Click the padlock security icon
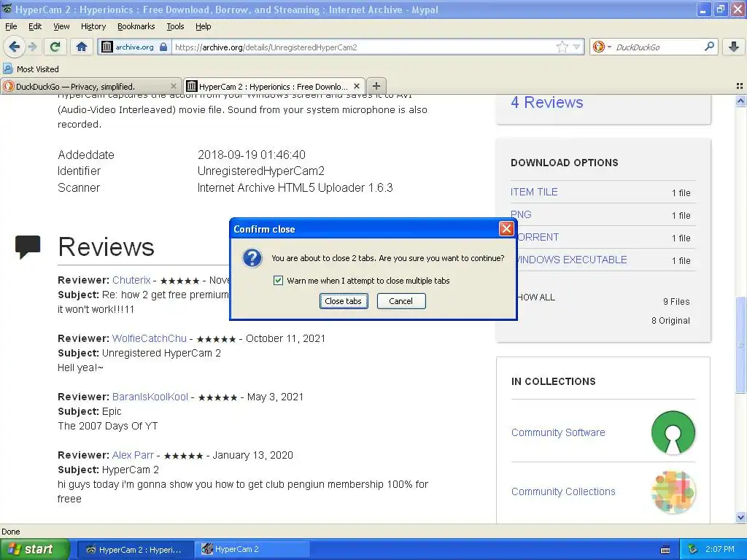The height and width of the screenshot is (560, 747). [x=163, y=47]
